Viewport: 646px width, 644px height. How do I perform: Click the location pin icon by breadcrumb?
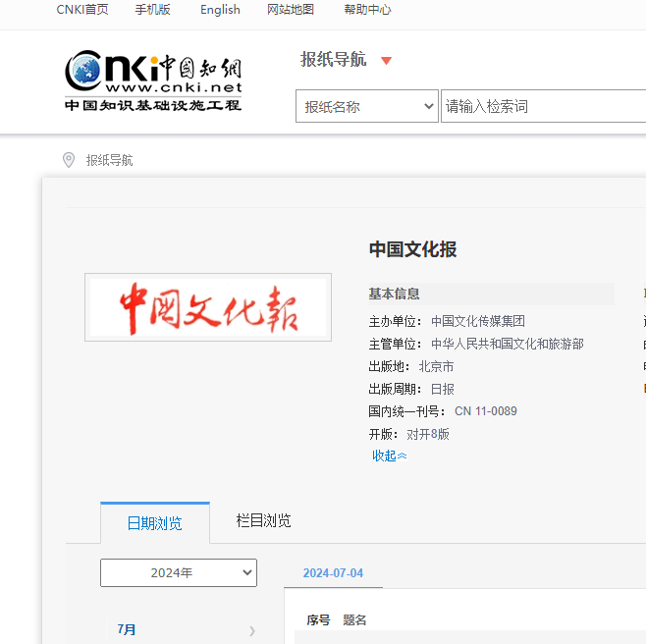pyautogui.click(x=69, y=160)
